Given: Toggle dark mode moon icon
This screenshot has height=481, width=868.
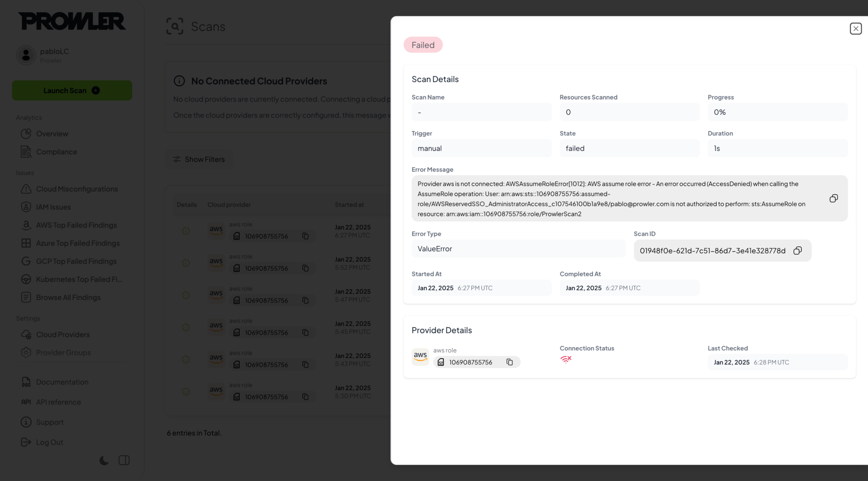Looking at the screenshot, I should (x=104, y=460).
